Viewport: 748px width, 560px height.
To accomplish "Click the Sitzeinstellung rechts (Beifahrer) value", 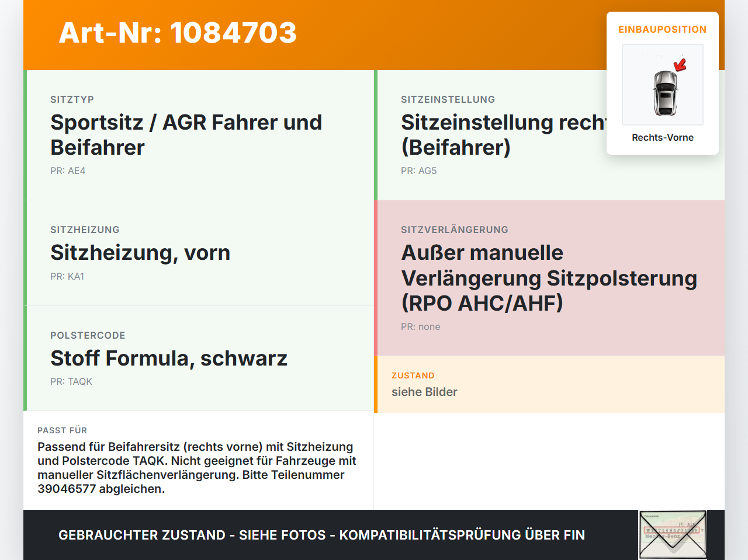I will [x=504, y=135].
